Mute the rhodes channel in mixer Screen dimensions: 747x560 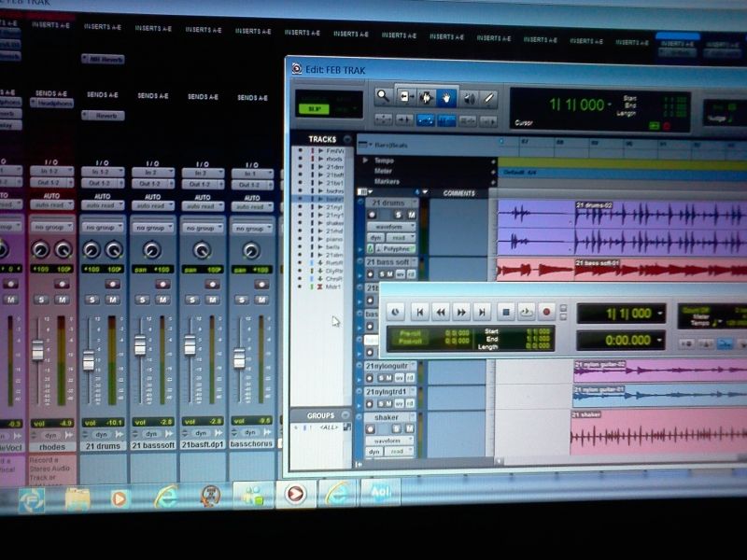tap(62, 300)
